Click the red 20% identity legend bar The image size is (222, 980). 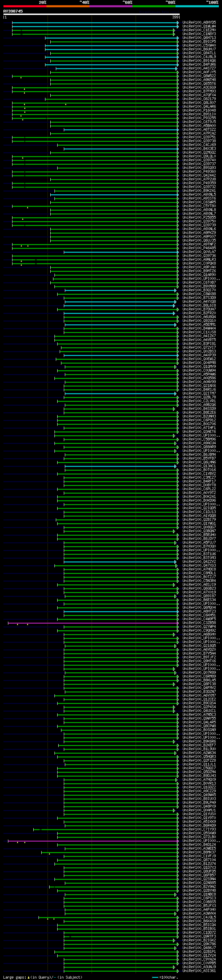pos(25,6)
